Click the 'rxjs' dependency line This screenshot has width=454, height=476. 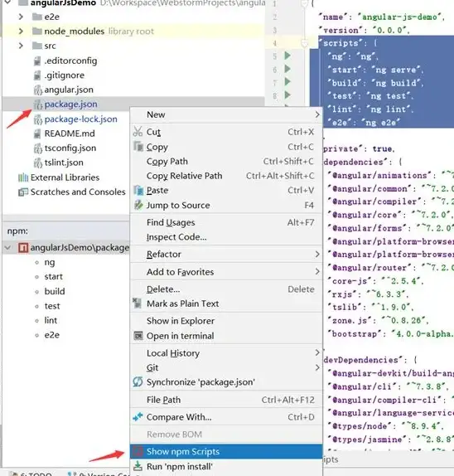pyautogui.click(x=368, y=294)
